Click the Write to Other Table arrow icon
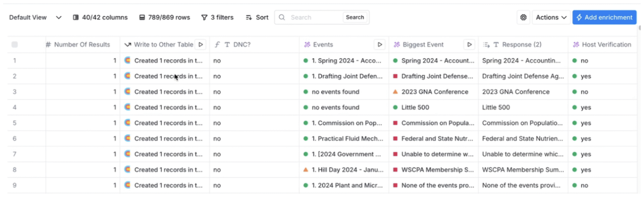Image resolution: width=644 pixels, height=200 pixels. coord(127,45)
